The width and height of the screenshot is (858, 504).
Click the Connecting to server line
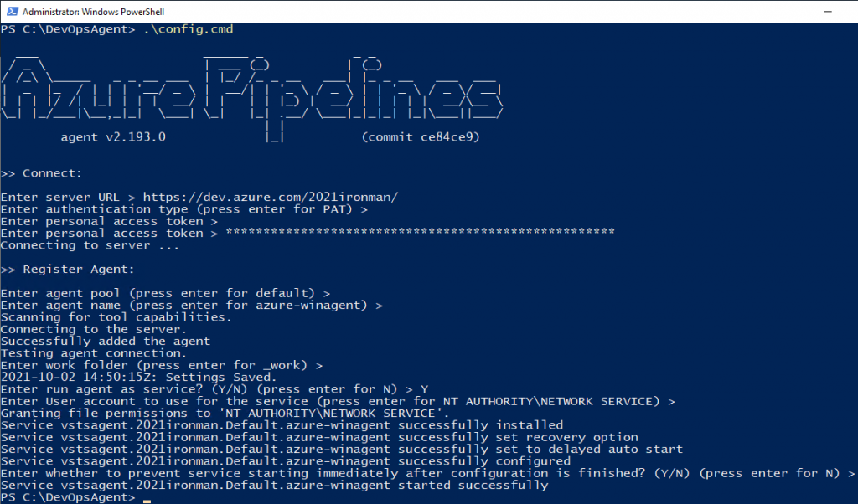pos(90,245)
